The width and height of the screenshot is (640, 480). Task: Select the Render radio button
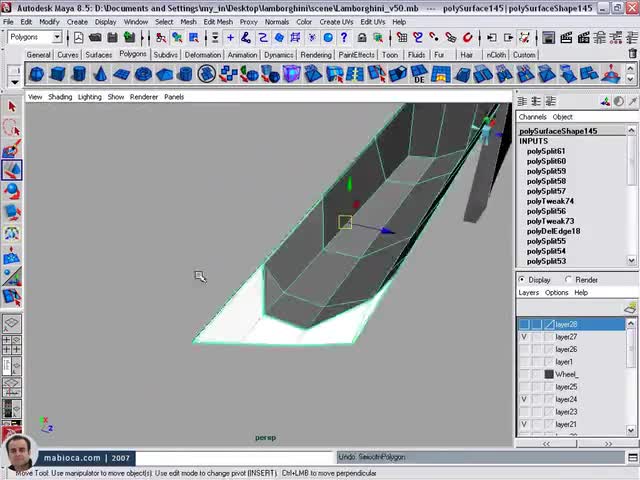point(568,280)
